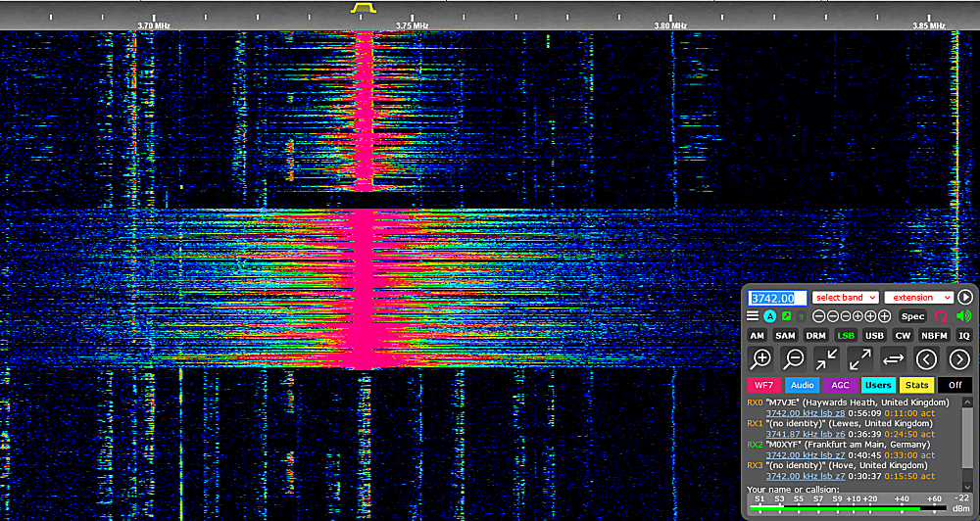Image resolution: width=980 pixels, height=521 pixels.
Task: Switch to the AGC tab
Action: pos(841,385)
